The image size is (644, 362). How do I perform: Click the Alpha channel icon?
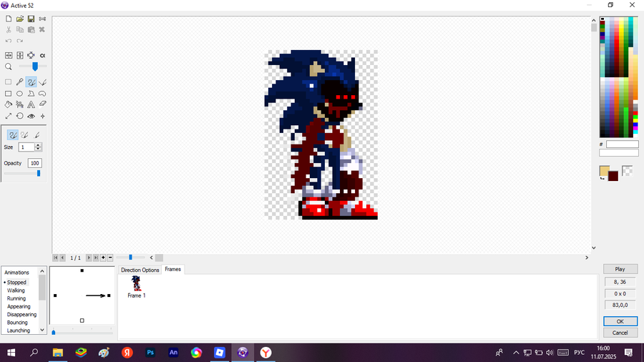click(x=42, y=55)
